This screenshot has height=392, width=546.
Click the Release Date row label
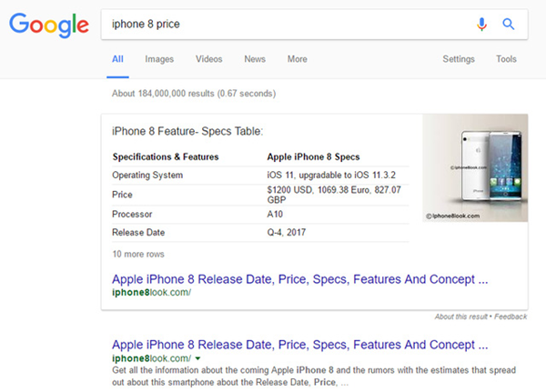138,232
